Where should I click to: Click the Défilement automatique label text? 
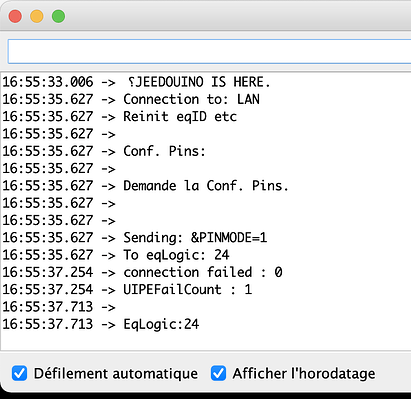[116, 373]
